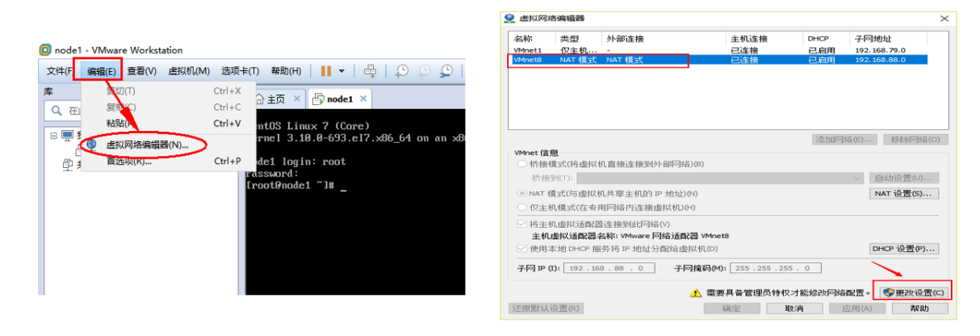Open the 编辑(E) menu
The width and height of the screenshot is (980, 336).
point(101,71)
